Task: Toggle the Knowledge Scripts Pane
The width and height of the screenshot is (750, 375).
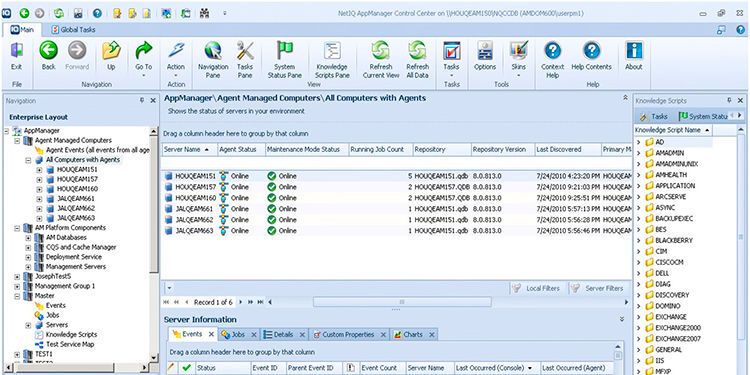Action: [332, 60]
